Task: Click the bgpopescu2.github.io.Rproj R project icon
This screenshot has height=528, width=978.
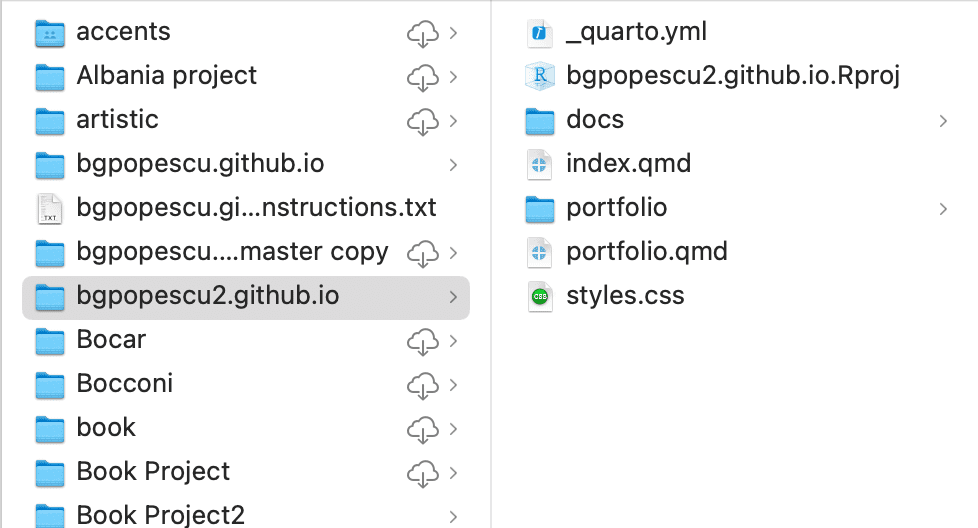Action: pos(540,76)
